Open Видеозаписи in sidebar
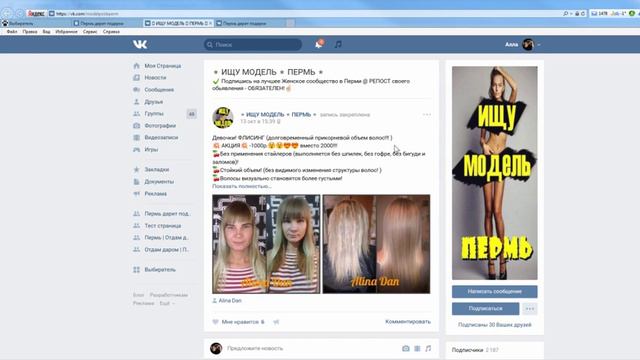This screenshot has width=640, height=360. (161, 138)
